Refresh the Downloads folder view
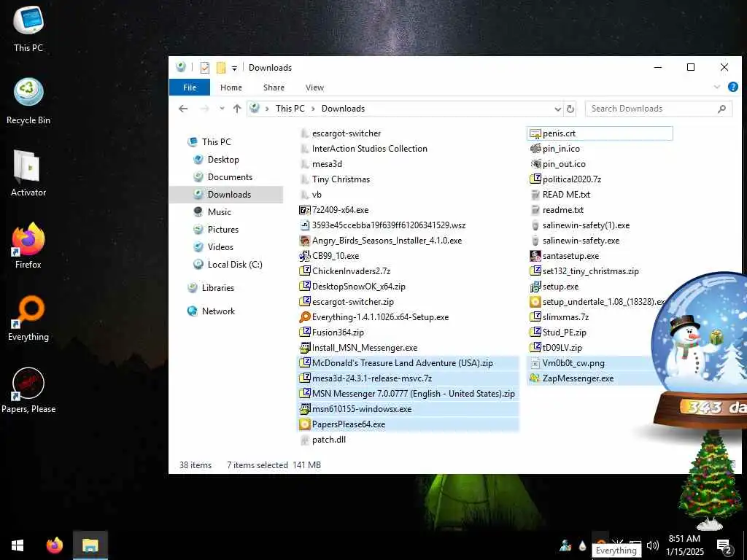Viewport: 747px width, 560px height. [570, 109]
